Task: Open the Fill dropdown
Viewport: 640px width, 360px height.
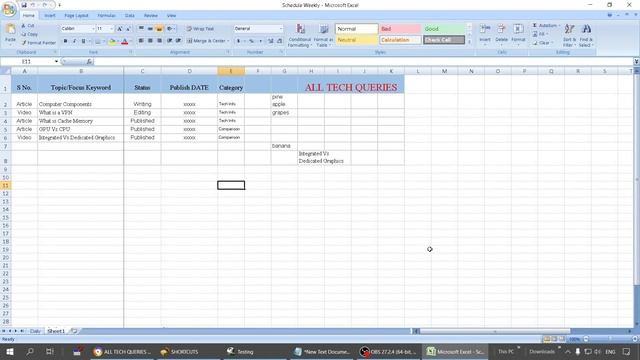Action: [540, 34]
